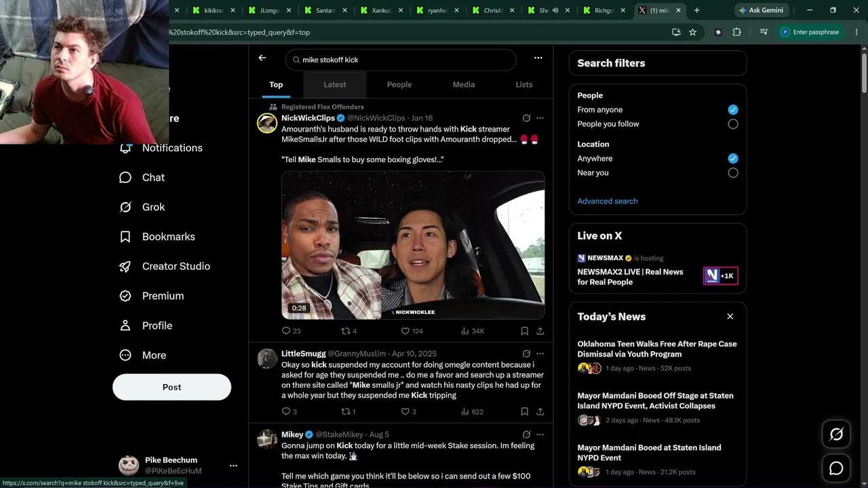Open the Advanced search link
Image resolution: width=868 pixels, height=488 pixels.
pyautogui.click(x=608, y=201)
